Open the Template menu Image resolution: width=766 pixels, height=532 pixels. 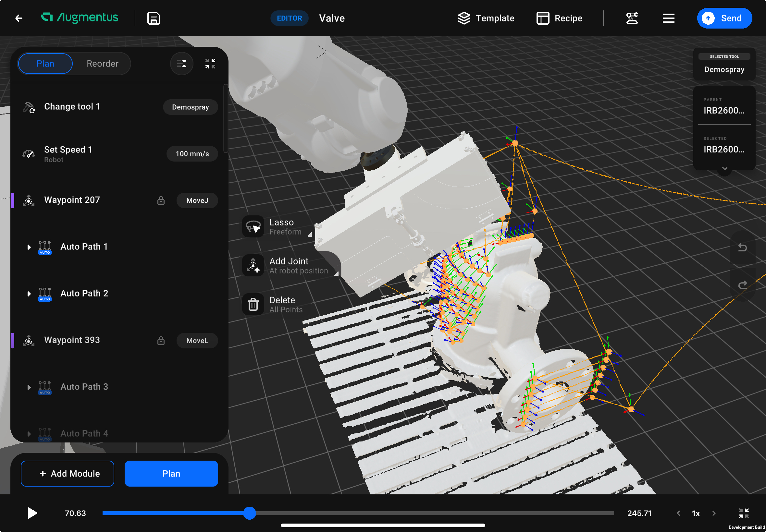coord(486,18)
